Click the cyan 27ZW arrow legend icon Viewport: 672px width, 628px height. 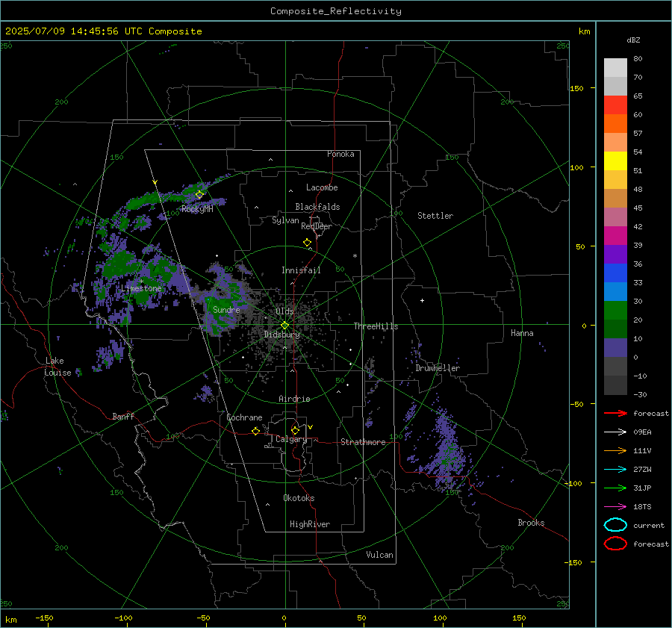615,470
